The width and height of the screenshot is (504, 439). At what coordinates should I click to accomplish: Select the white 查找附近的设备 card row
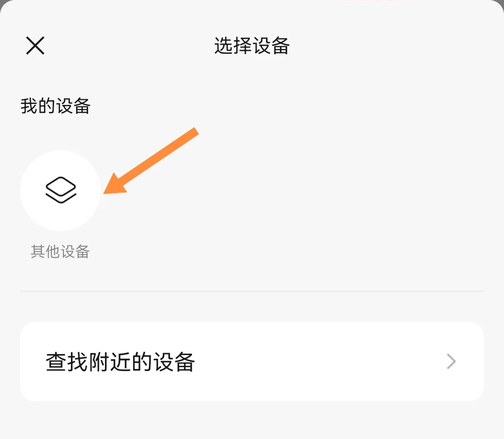[252, 362]
